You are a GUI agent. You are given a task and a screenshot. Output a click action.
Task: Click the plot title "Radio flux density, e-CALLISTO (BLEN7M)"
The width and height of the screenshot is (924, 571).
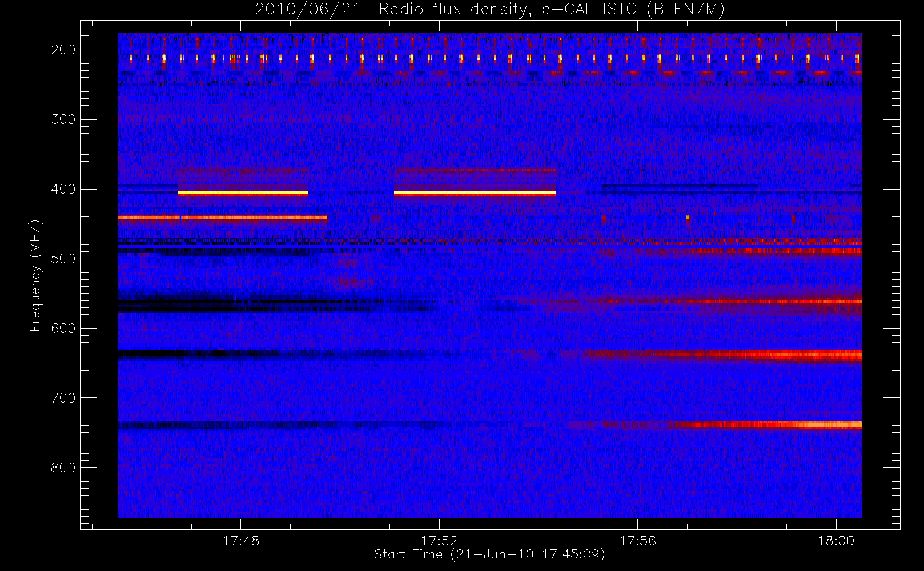(x=552, y=10)
